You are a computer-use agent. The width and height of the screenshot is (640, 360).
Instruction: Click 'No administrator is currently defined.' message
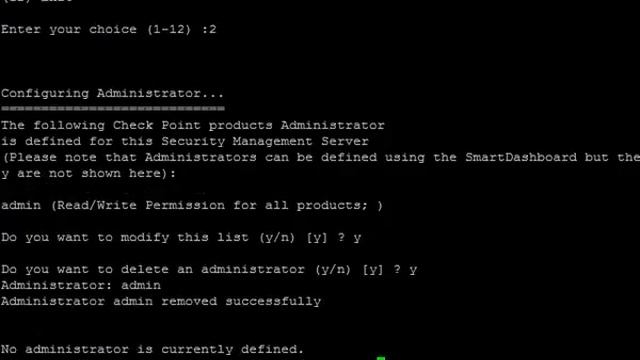pyautogui.click(x=152, y=349)
